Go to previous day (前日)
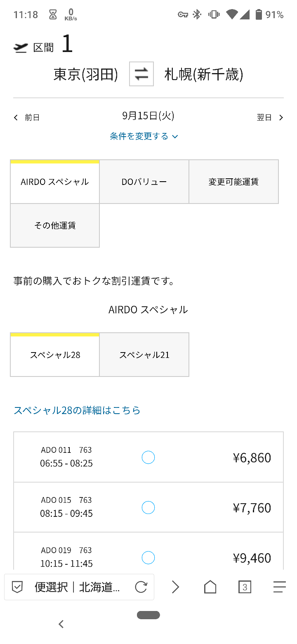This screenshot has height=644, width=297. pyautogui.click(x=27, y=118)
